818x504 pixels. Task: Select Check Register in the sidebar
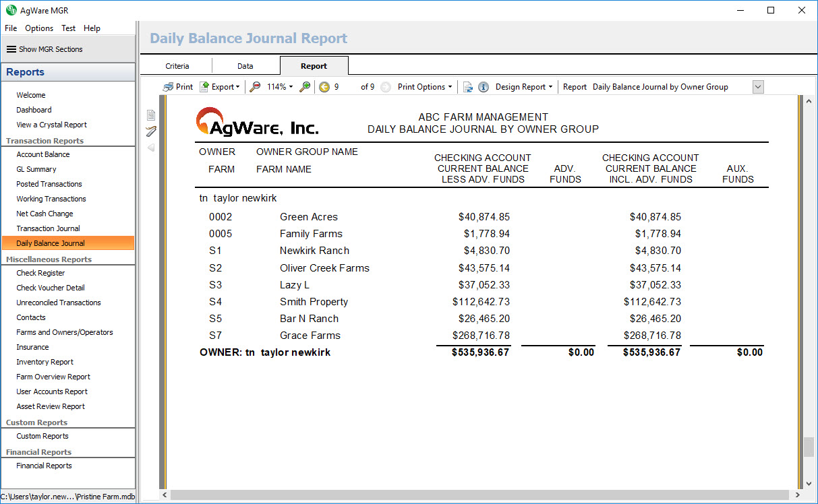click(x=40, y=273)
